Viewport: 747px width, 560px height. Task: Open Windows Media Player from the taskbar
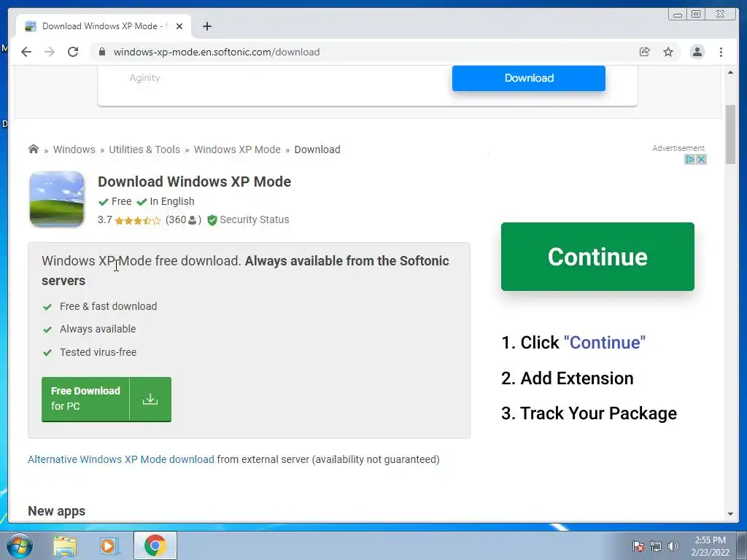109,545
